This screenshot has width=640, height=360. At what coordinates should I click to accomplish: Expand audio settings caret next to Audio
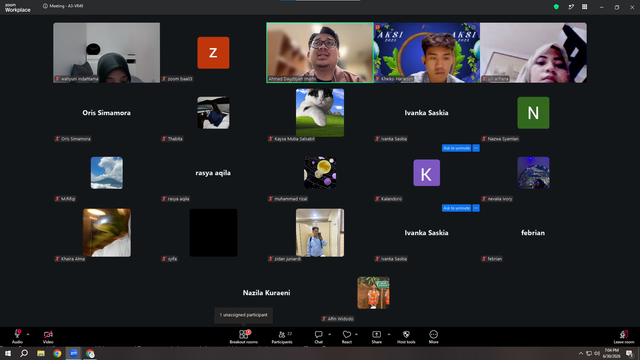(28, 334)
